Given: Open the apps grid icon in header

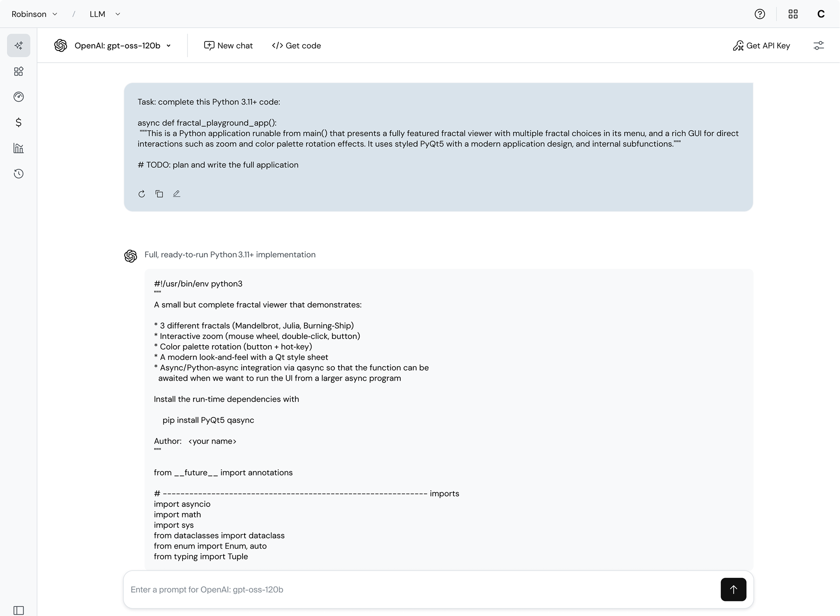Looking at the screenshot, I should (793, 14).
